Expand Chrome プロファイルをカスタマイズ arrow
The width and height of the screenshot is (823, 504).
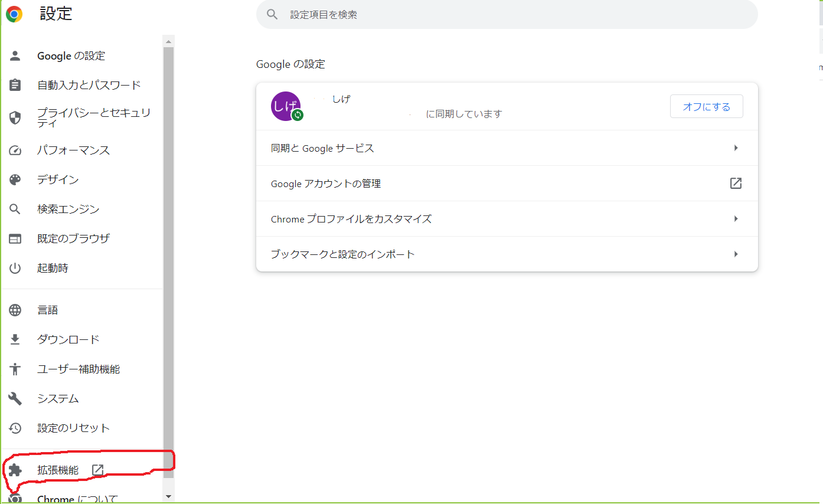click(x=736, y=219)
